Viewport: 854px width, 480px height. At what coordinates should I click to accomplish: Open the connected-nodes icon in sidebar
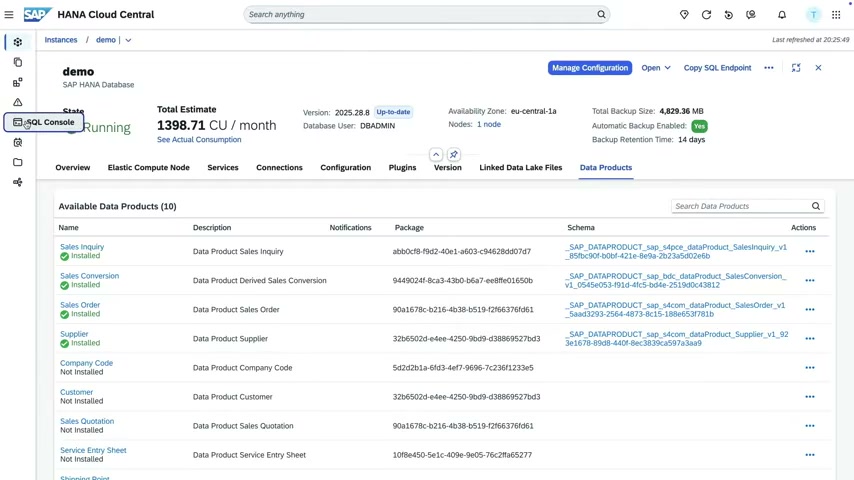[x=18, y=182]
